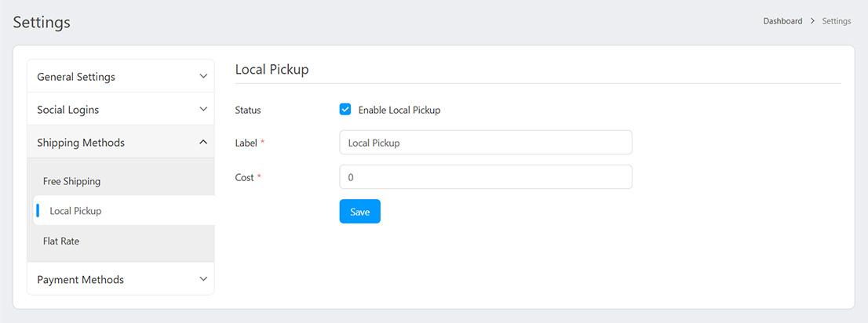Click into the Cost input field
Screen dimensions: 868x323
pos(485,177)
